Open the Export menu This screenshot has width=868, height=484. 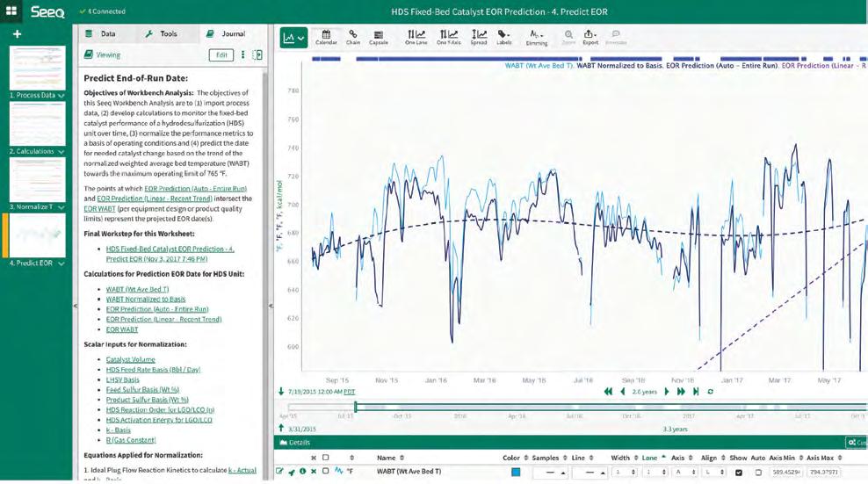(590, 37)
